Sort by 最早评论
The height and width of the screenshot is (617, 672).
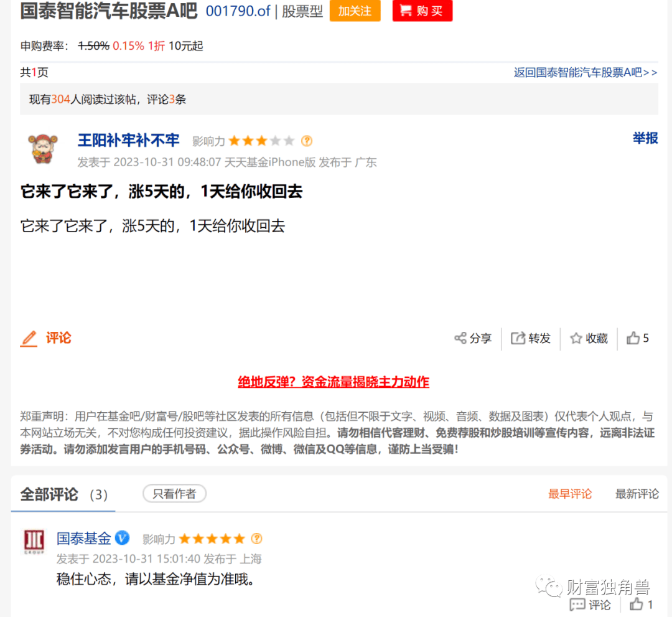(569, 494)
